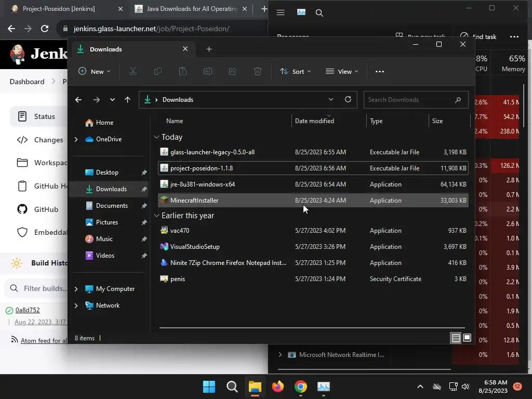The height and width of the screenshot is (399, 532).
Task: Open the View dropdown menu
Action: (342, 72)
